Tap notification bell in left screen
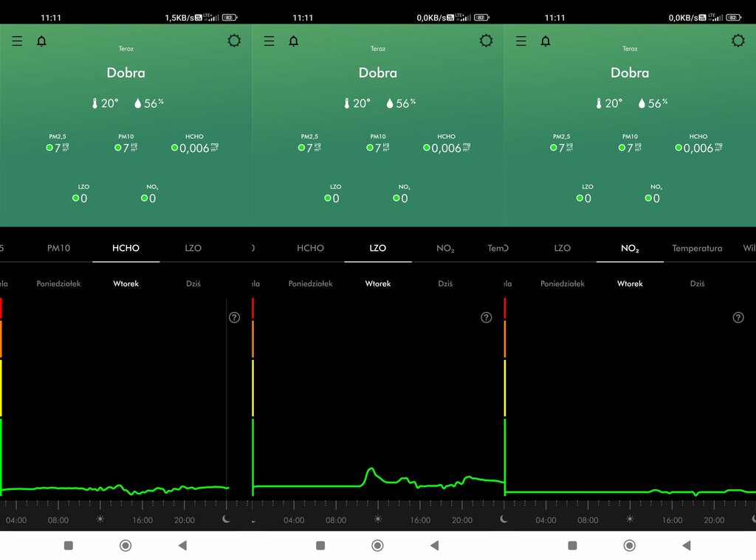Viewport: 756px width, 560px height. click(42, 41)
